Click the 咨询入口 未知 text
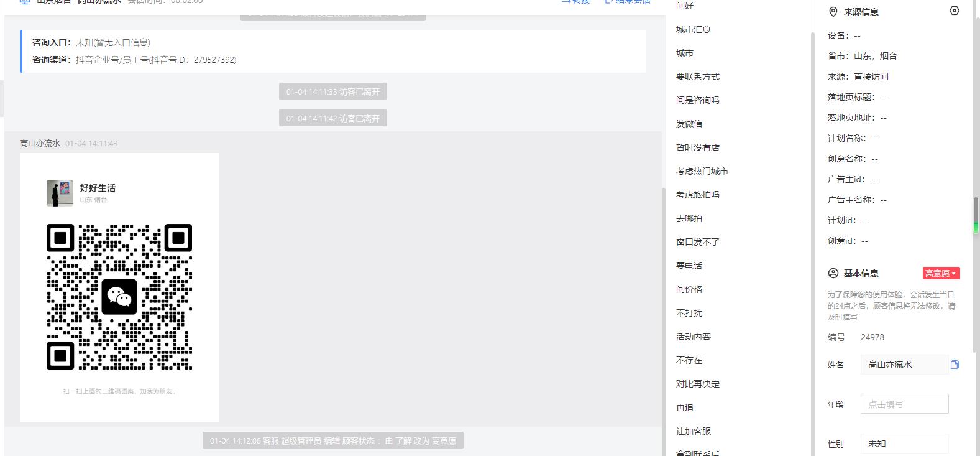The height and width of the screenshot is (456, 980). 113,42
